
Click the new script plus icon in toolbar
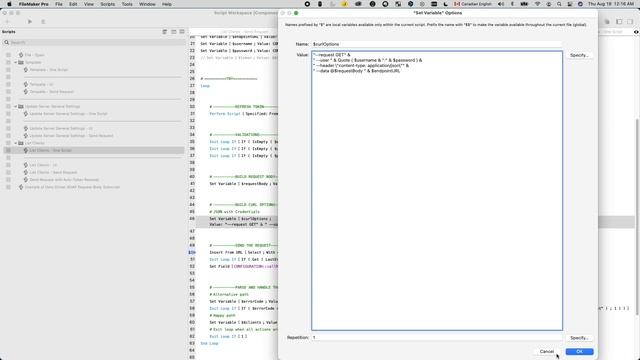pyautogui.click(x=7, y=22)
